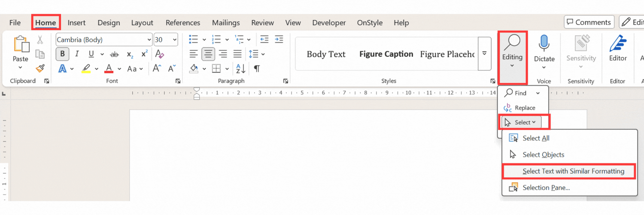Open Paragraph dialog launcher

[x=286, y=81]
